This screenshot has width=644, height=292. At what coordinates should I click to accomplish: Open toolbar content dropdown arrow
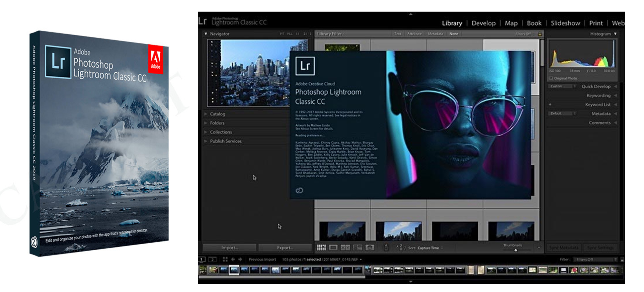539,248
